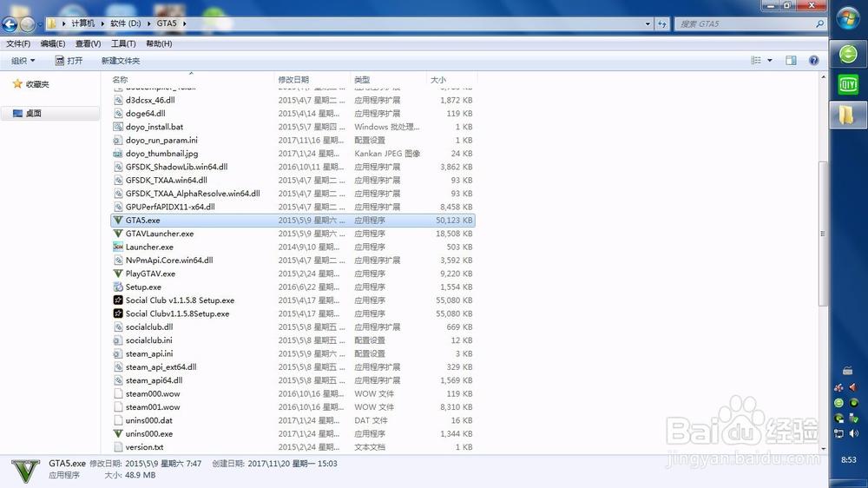Screen dimensions: 868x488
Task: Click the vertical scrollbar thumb
Action: pyautogui.click(x=823, y=234)
